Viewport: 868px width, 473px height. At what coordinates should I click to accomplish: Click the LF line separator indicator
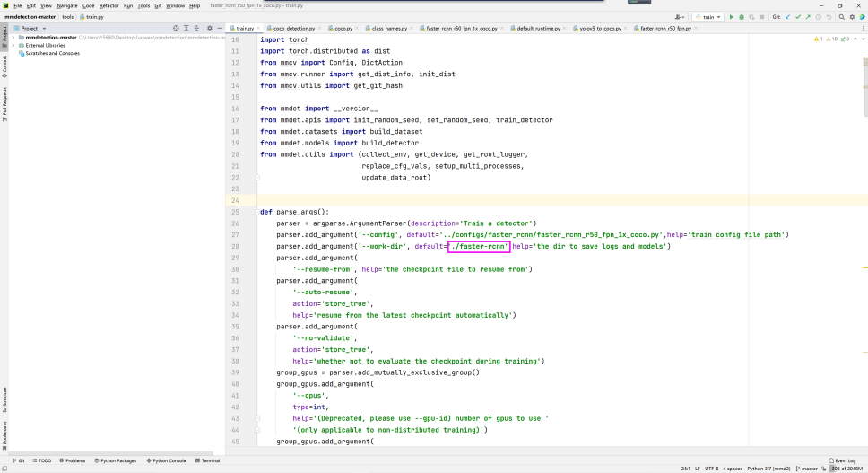(x=698, y=469)
